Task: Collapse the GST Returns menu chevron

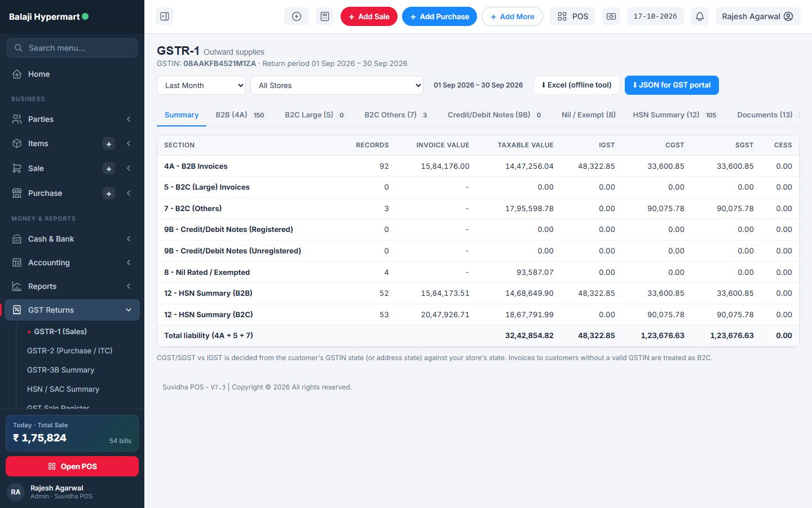Action: [x=129, y=310]
